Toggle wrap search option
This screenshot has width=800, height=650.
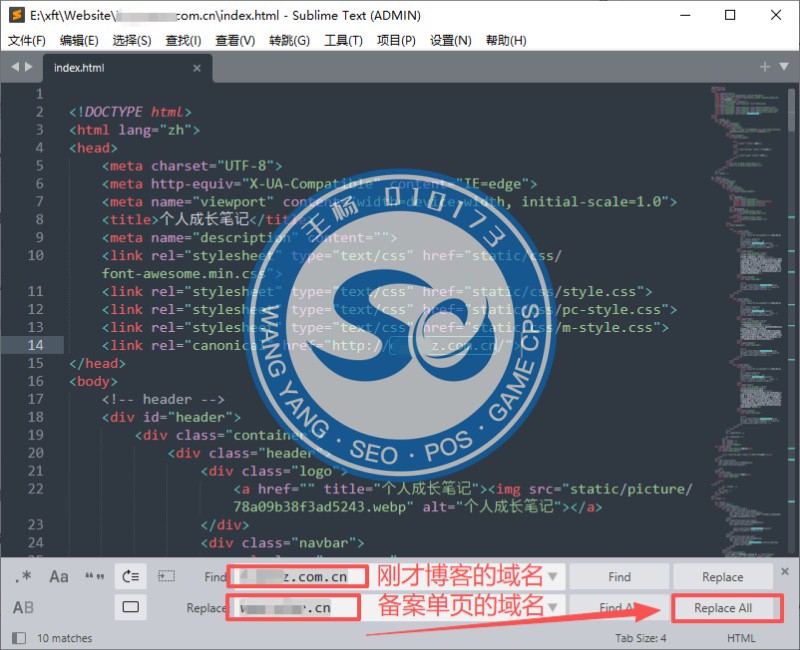(131, 577)
